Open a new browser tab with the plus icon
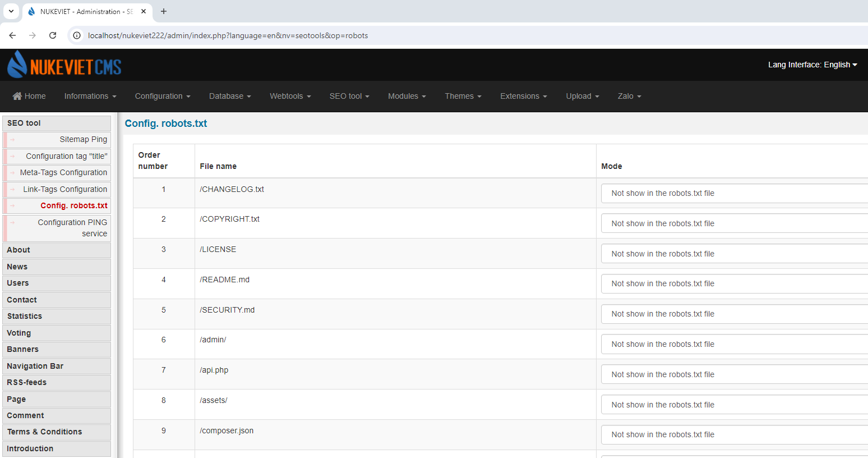The image size is (868, 458). (x=164, y=11)
